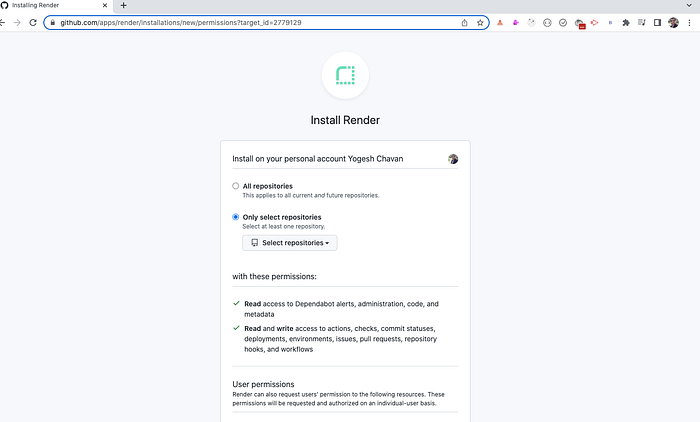The image size is (700, 422).
Task: Toggle the browser side panel icon
Action: pos(657,22)
